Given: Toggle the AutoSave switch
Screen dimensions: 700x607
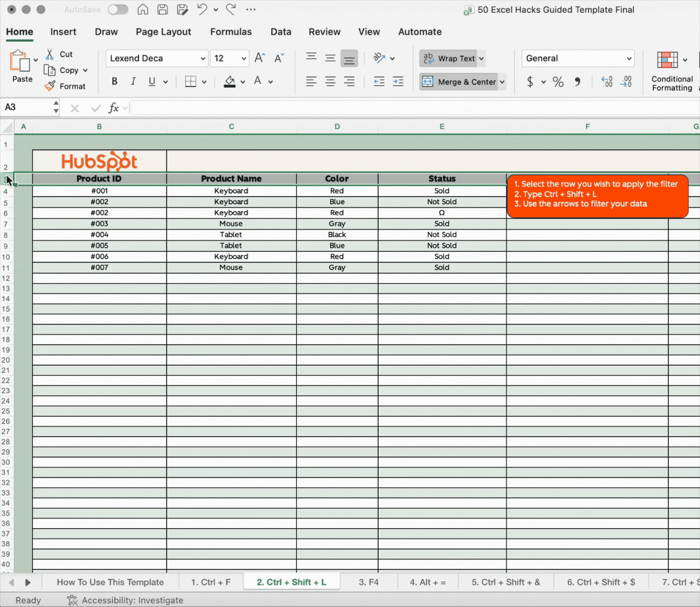Looking at the screenshot, I should pyautogui.click(x=118, y=9).
